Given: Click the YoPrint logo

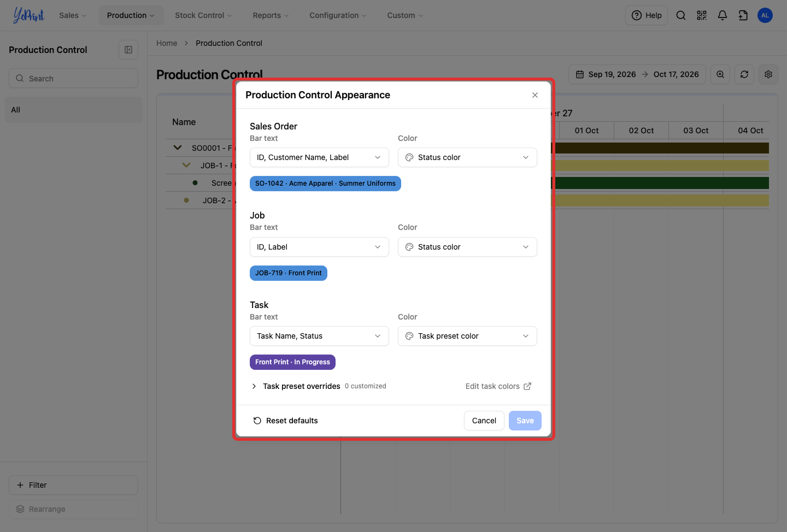Looking at the screenshot, I should pyautogui.click(x=28, y=15).
